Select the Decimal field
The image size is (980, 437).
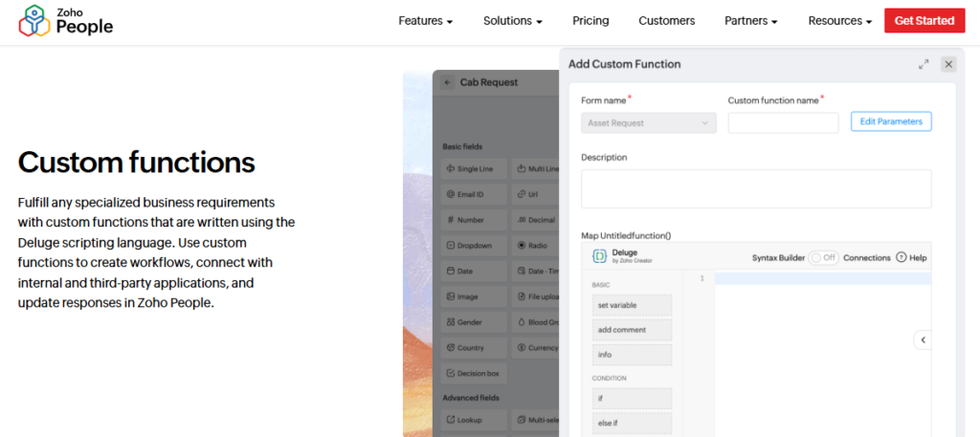click(536, 220)
